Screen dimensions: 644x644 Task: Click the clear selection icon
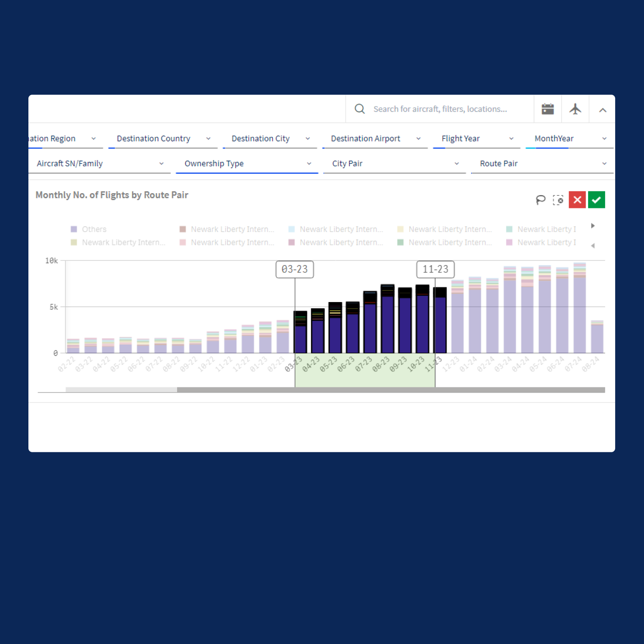click(x=558, y=199)
